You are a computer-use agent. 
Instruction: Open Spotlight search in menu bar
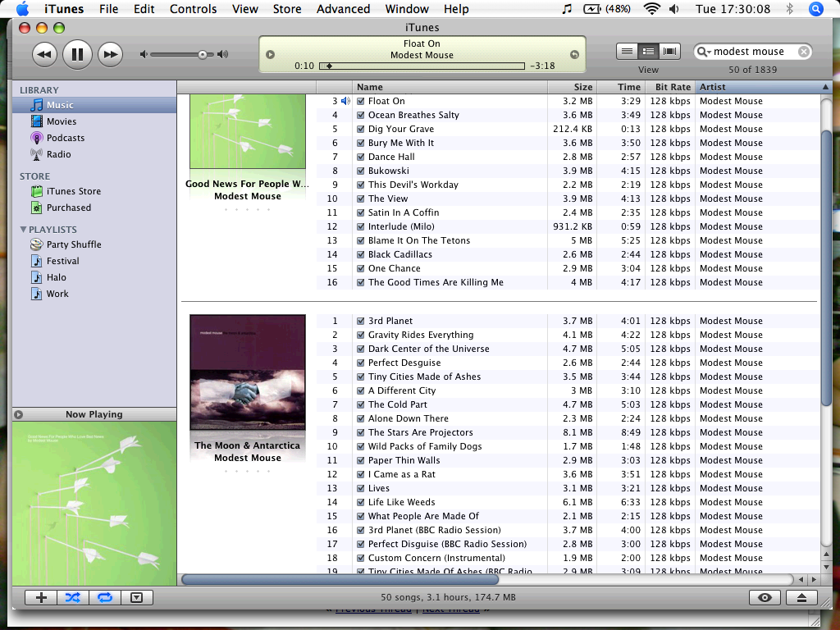(x=816, y=9)
